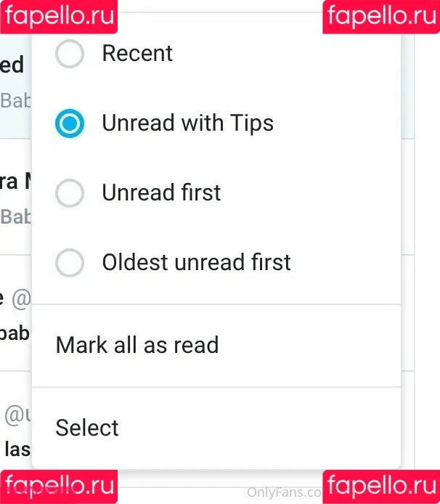Click the "Bab" preview text in first chat
Screen dimensions: 440x504
15,100
